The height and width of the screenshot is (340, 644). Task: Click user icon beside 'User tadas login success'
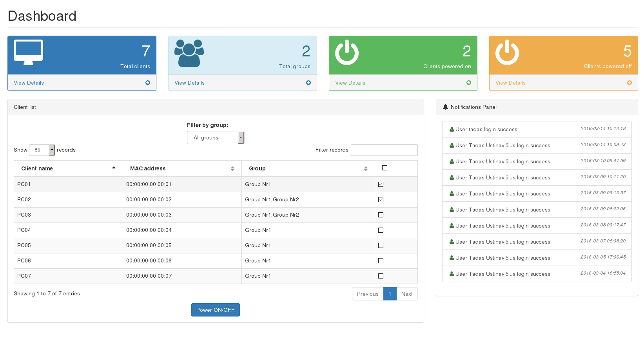point(452,129)
